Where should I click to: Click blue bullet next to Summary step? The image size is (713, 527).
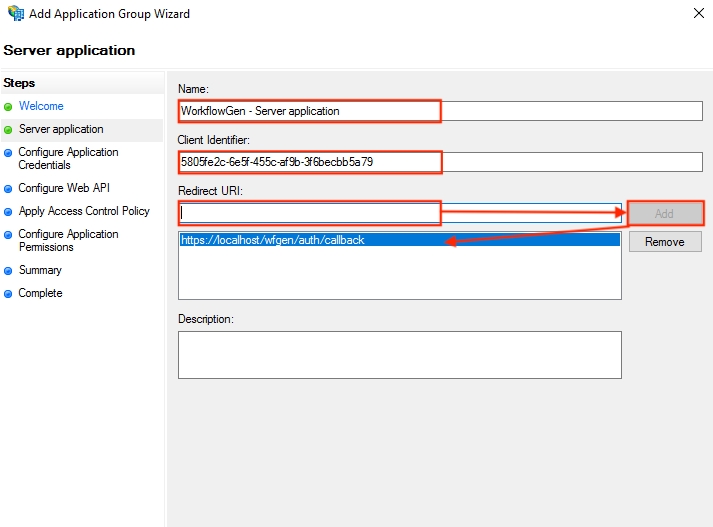pyautogui.click(x=9, y=271)
